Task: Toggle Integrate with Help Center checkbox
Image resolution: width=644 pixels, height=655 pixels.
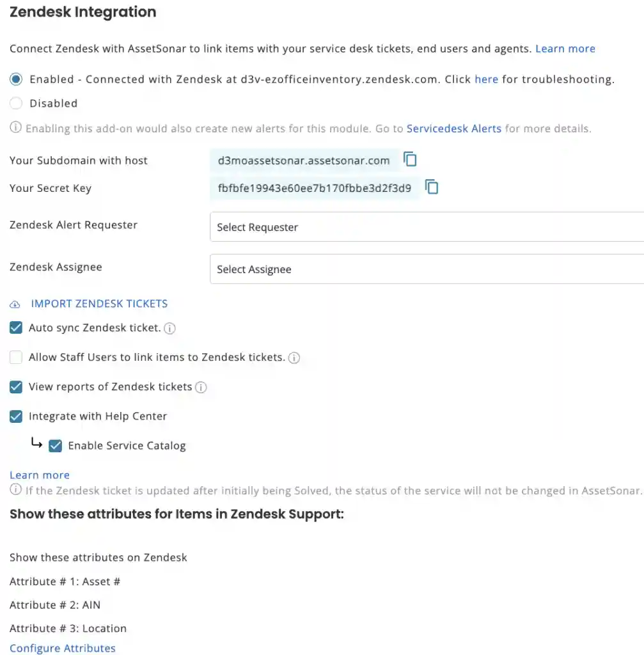Action: point(16,416)
